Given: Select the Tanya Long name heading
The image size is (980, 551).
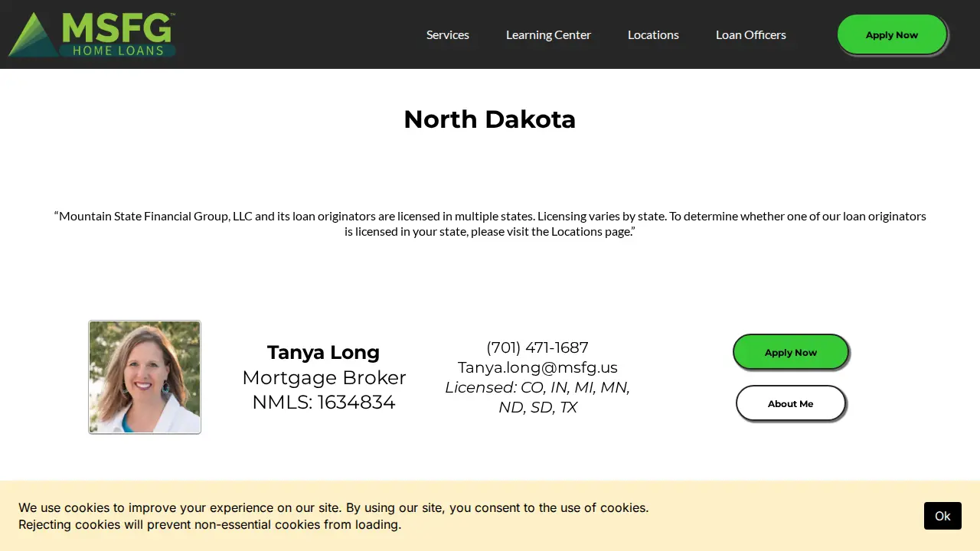Looking at the screenshot, I should point(323,352).
